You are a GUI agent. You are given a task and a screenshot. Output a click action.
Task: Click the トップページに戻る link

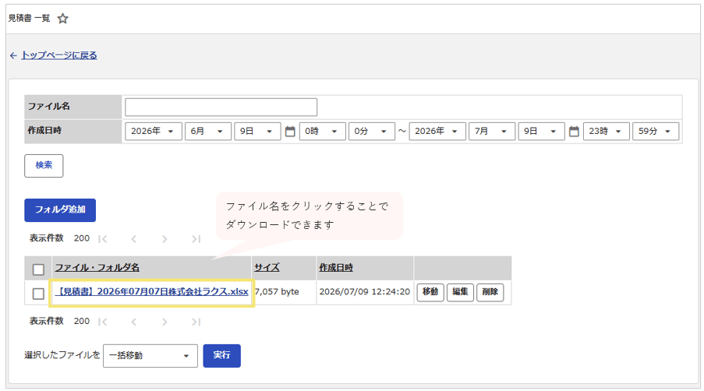(x=59, y=55)
